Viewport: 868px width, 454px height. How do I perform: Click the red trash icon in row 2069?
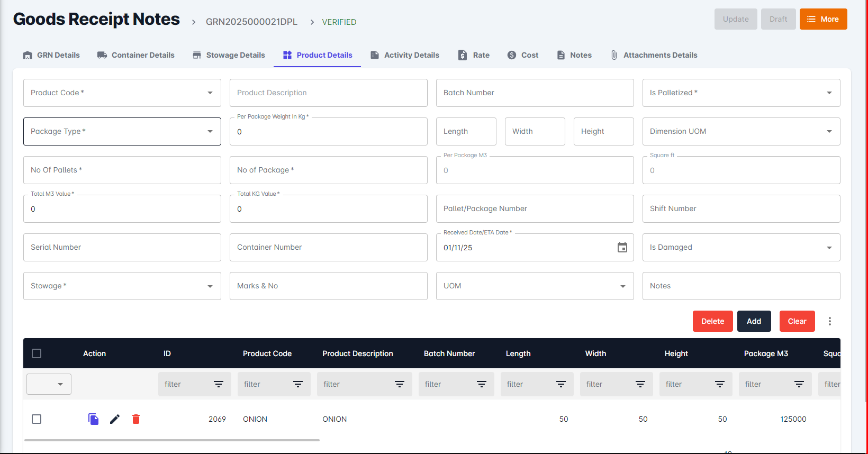pyautogui.click(x=136, y=419)
